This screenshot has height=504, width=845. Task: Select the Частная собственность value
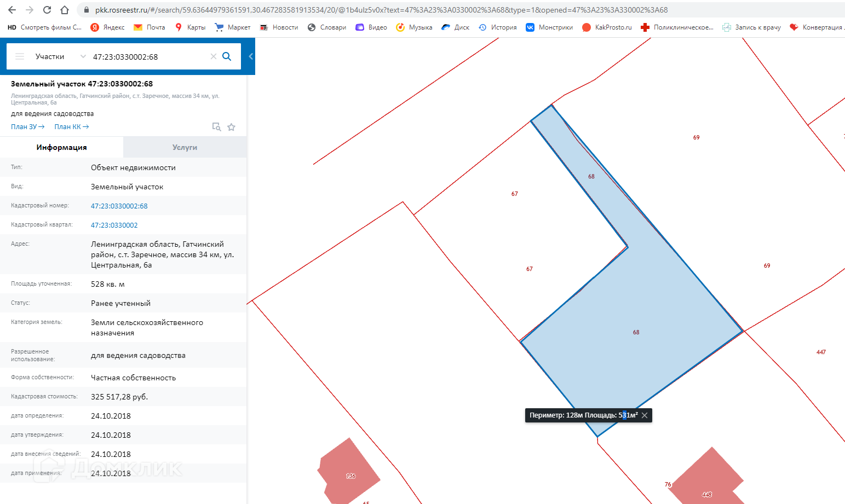(x=134, y=378)
